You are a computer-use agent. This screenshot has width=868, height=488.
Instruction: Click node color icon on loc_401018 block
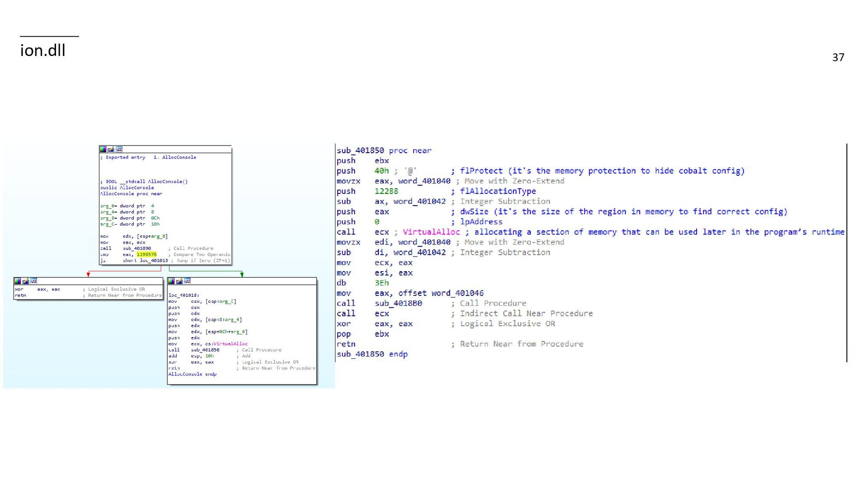(x=171, y=281)
